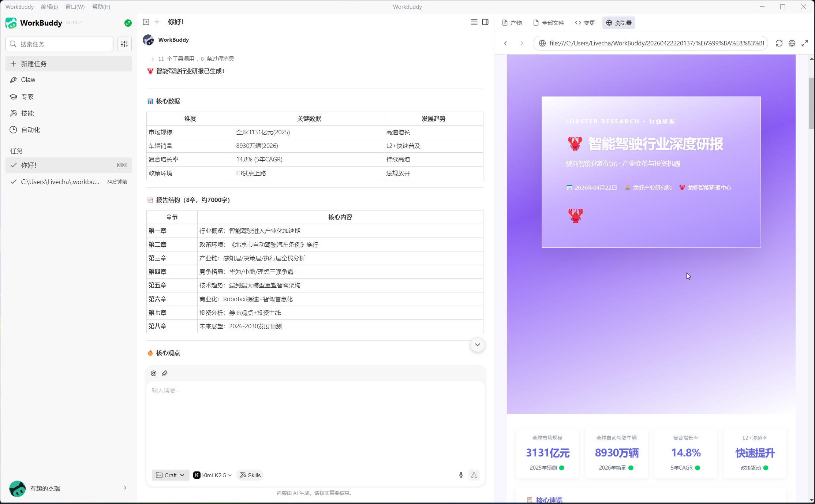Open the 技能 skills section

click(x=68, y=113)
